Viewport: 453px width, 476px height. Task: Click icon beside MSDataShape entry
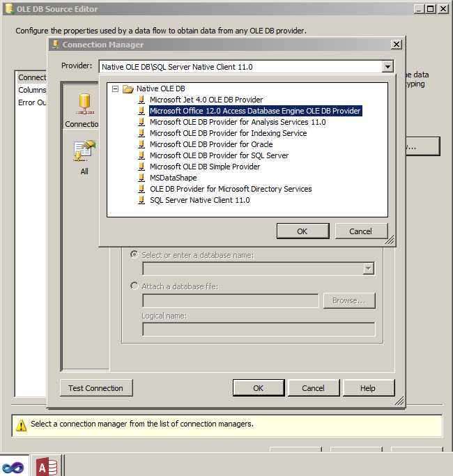pyautogui.click(x=141, y=178)
